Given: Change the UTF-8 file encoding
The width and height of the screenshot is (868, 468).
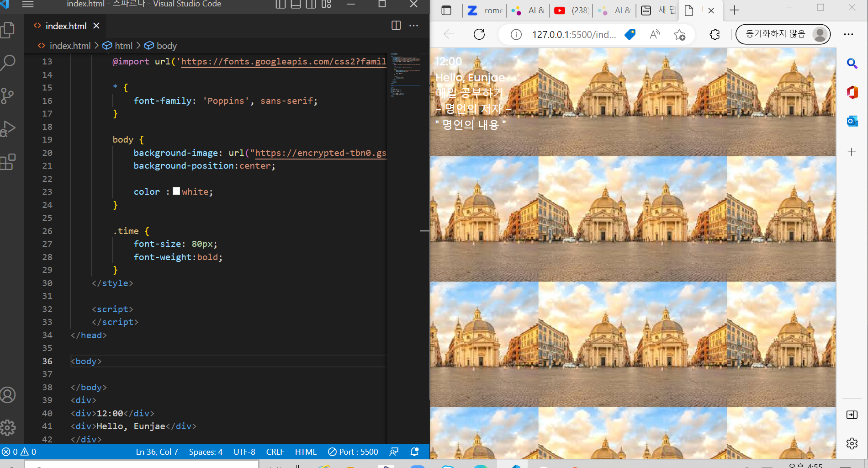Looking at the screenshot, I should pos(244,452).
